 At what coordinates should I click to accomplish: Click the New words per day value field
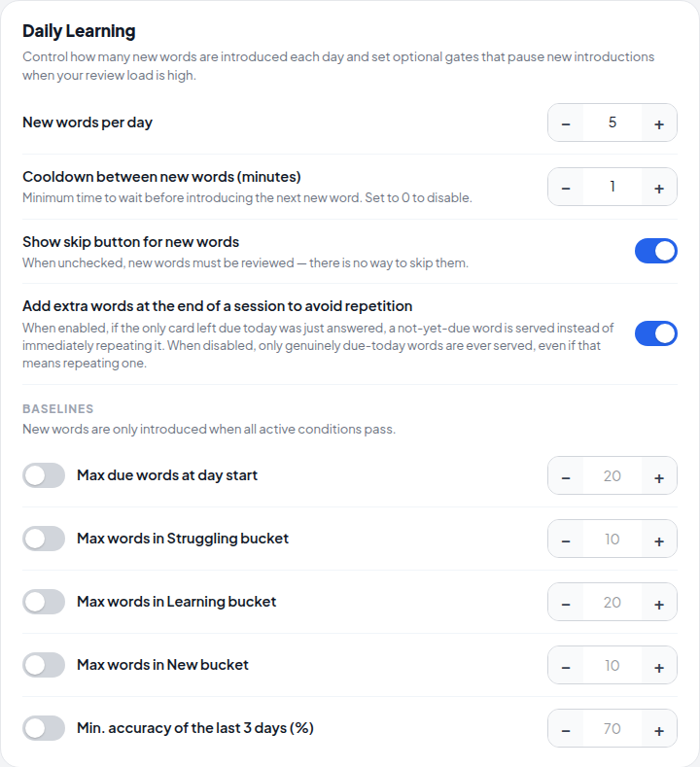612,122
